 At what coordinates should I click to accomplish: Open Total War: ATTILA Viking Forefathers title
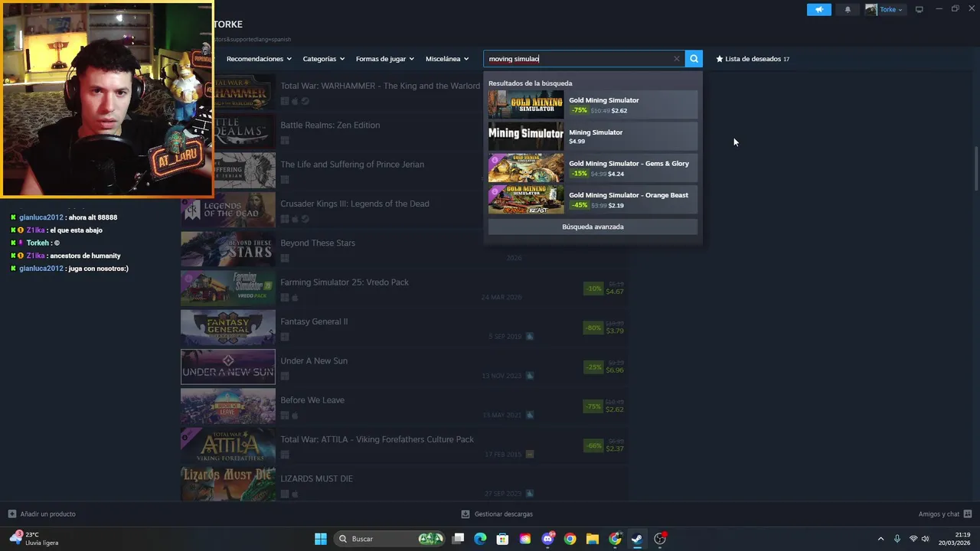click(377, 439)
